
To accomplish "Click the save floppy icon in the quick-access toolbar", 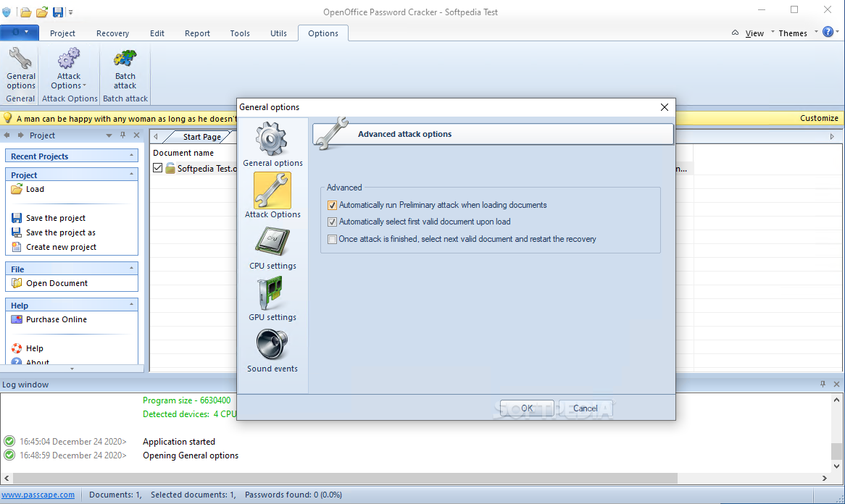I will (x=58, y=12).
